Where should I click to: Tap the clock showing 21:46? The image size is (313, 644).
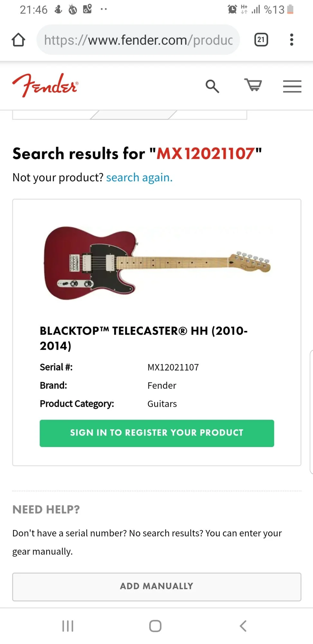[x=33, y=10]
